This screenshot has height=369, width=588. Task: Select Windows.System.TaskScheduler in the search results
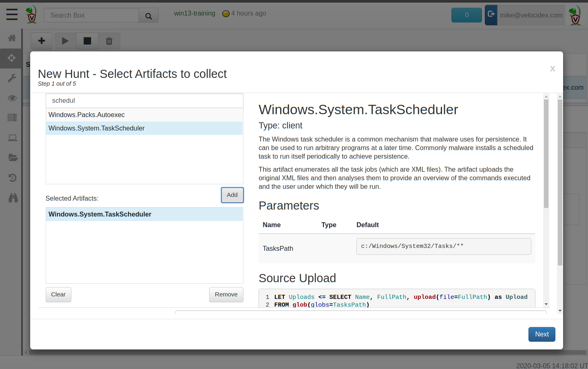click(x=144, y=128)
